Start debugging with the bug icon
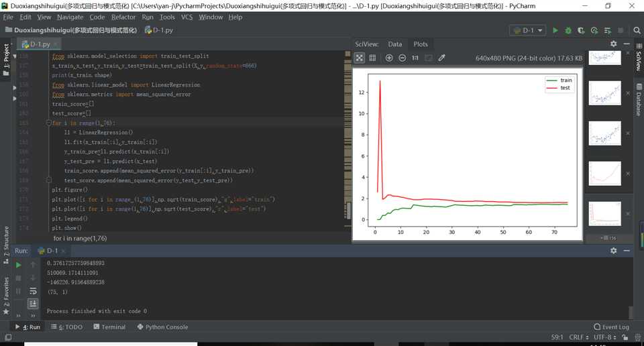 (568, 30)
